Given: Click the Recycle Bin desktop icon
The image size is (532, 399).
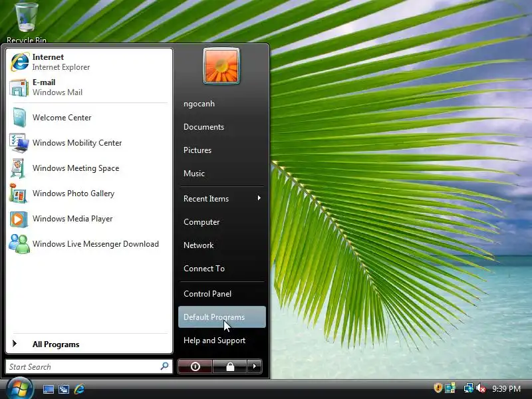Looking at the screenshot, I should [27, 22].
